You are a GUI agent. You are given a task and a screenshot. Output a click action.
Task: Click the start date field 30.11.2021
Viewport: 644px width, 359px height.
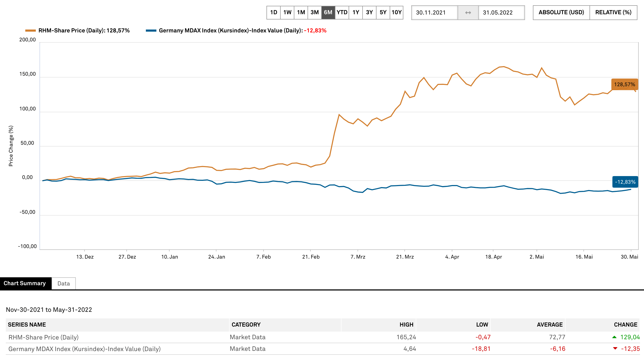click(x=434, y=13)
